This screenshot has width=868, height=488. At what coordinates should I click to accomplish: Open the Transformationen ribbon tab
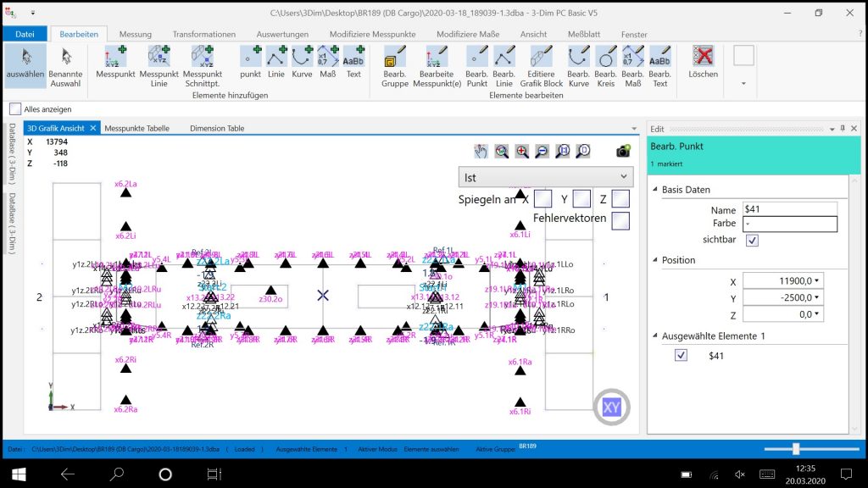[x=204, y=35]
